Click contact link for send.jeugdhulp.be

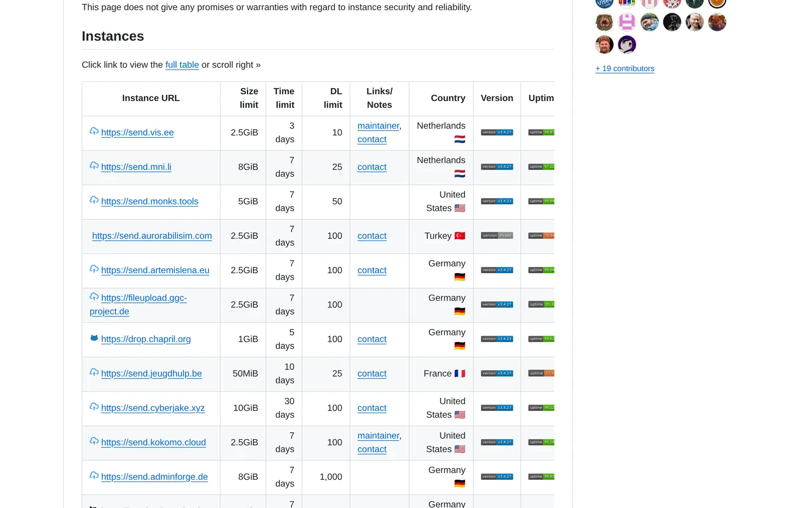pos(372,374)
